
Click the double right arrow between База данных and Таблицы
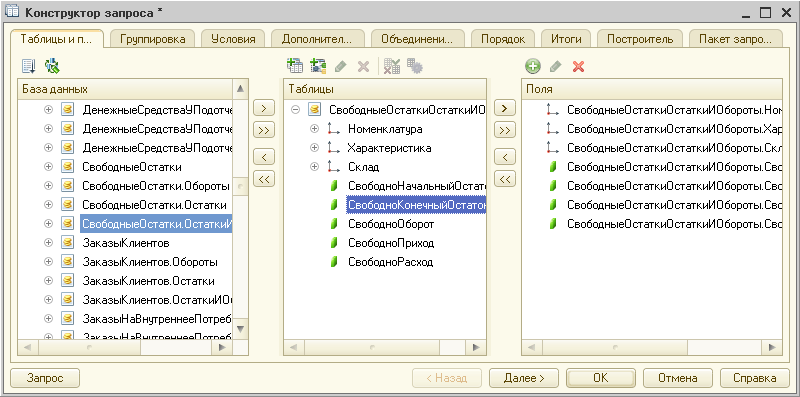264,131
